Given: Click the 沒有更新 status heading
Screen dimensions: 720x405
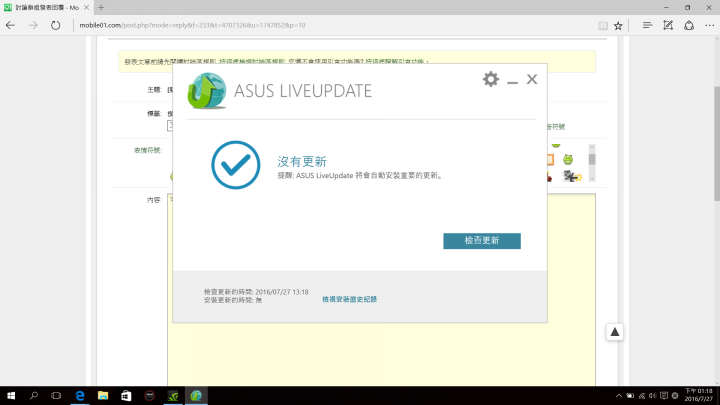Looking at the screenshot, I should [302, 161].
